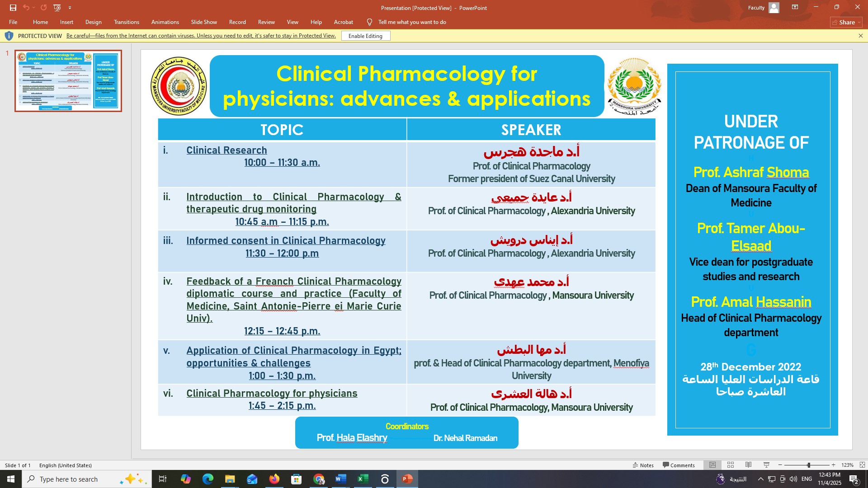868x488 pixels.
Task: Open Reading View from status bar
Action: coord(749,465)
